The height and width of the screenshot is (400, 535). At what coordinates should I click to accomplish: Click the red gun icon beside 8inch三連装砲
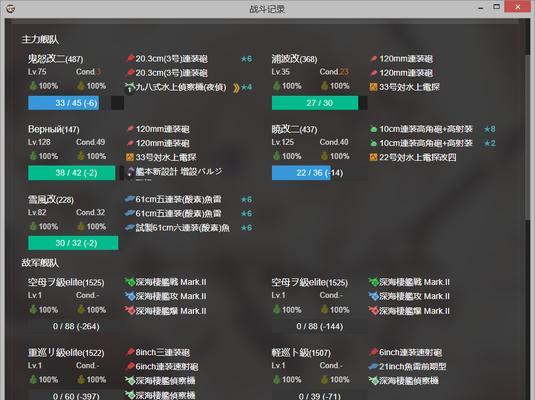pos(130,352)
